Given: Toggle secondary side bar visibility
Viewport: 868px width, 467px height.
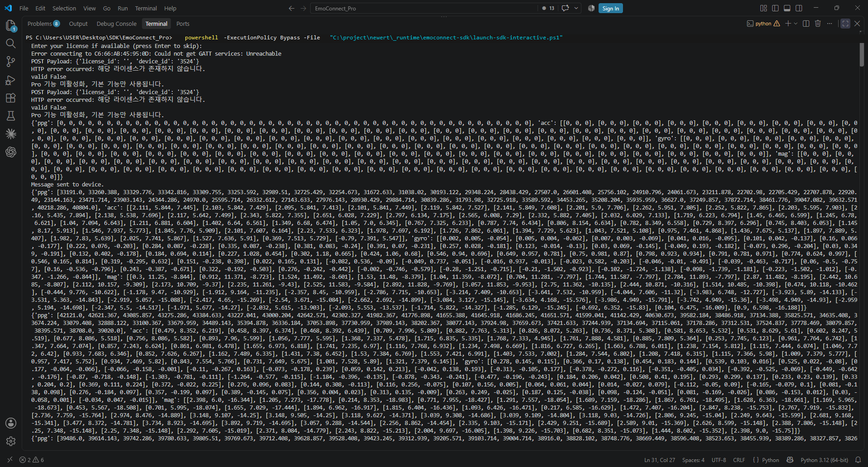Looking at the screenshot, I should click(799, 8).
